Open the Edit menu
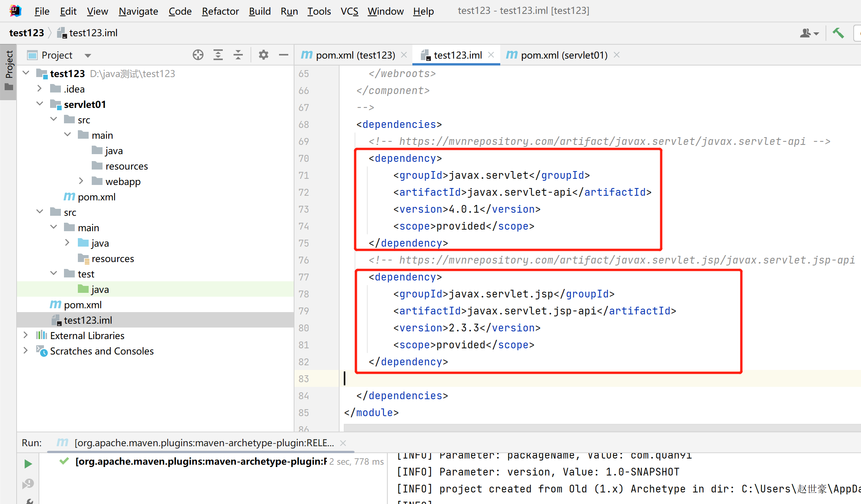This screenshot has height=504, width=861. tap(68, 11)
